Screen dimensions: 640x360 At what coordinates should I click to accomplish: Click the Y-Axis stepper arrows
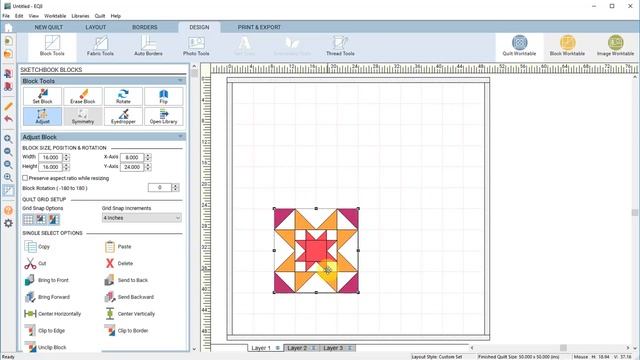(x=148, y=167)
